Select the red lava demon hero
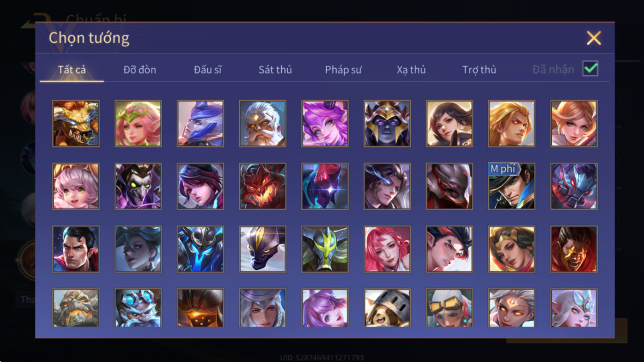 [x=263, y=186]
